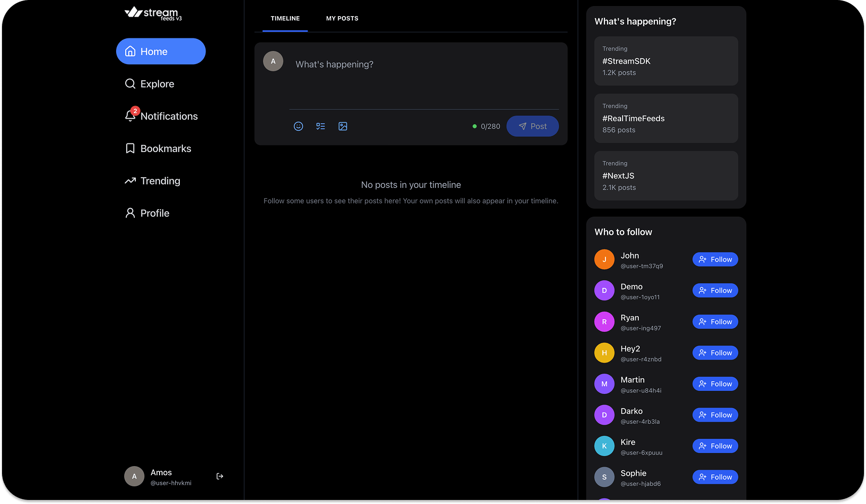Click the name Sophie in Who to follow
Viewport: 866px width, 504px height.
tap(633, 473)
